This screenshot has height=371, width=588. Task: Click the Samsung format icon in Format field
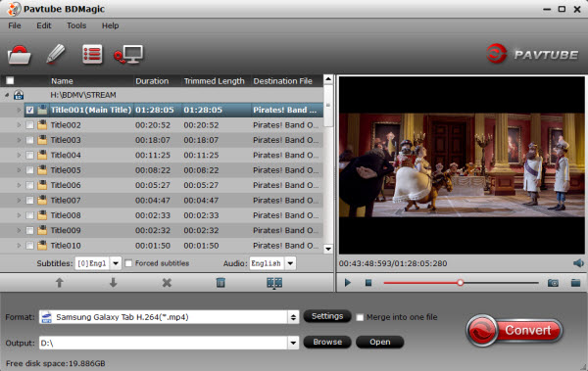46,317
